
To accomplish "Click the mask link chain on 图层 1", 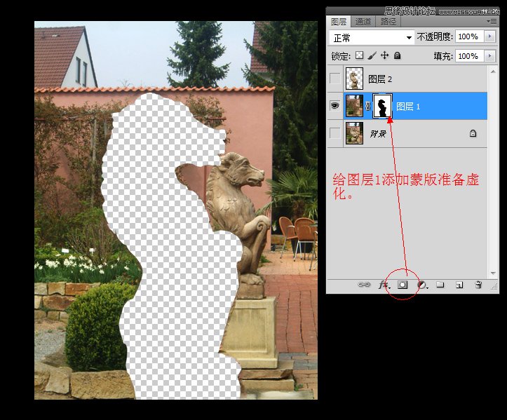I will click(x=367, y=106).
